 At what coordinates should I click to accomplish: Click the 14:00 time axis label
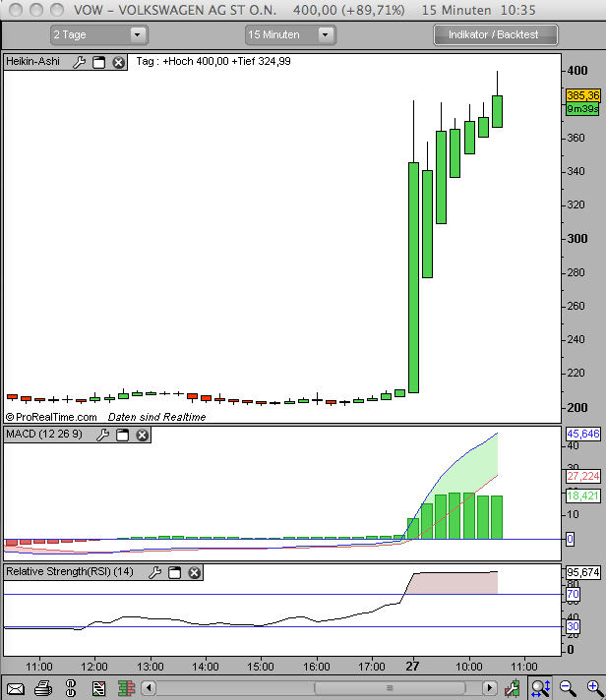[206, 667]
